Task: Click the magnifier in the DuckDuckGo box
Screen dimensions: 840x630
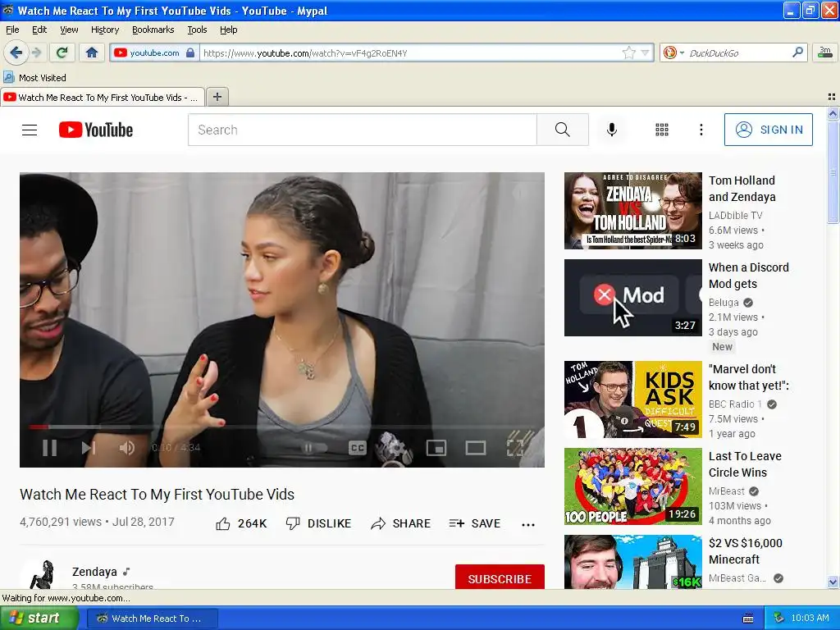Action: click(x=797, y=52)
